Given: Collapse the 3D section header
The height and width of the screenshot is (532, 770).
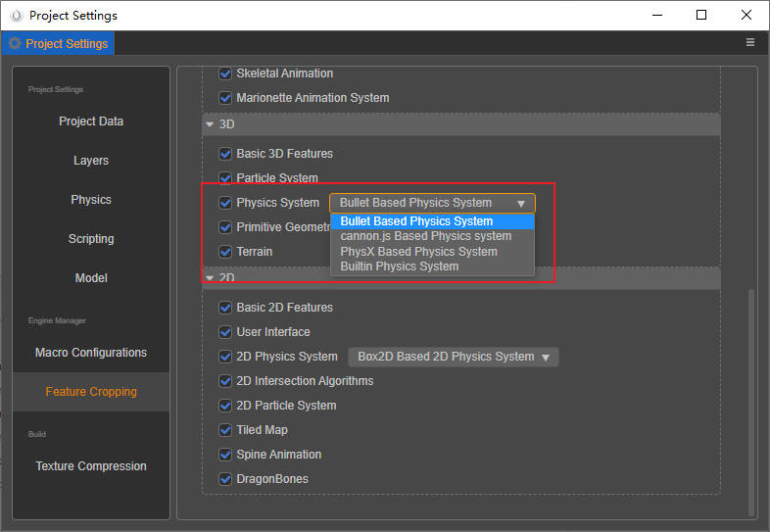Looking at the screenshot, I should pos(461,124).
